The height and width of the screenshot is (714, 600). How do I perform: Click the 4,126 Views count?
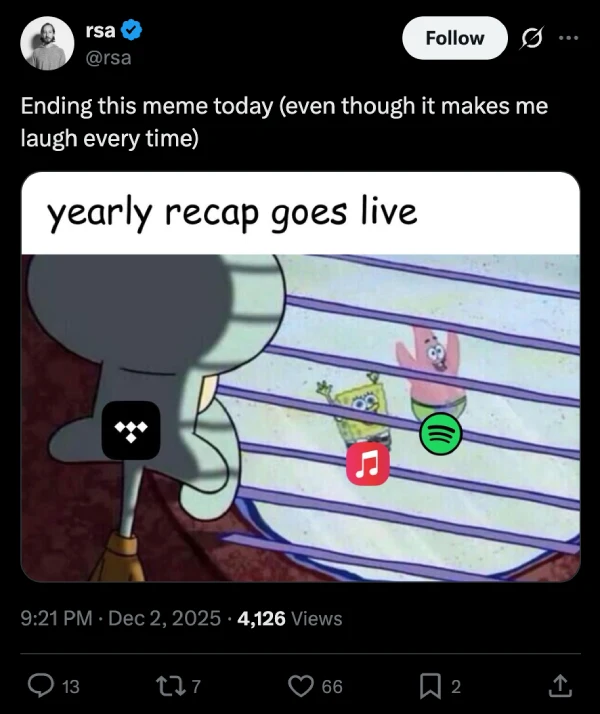click(290, 618)
